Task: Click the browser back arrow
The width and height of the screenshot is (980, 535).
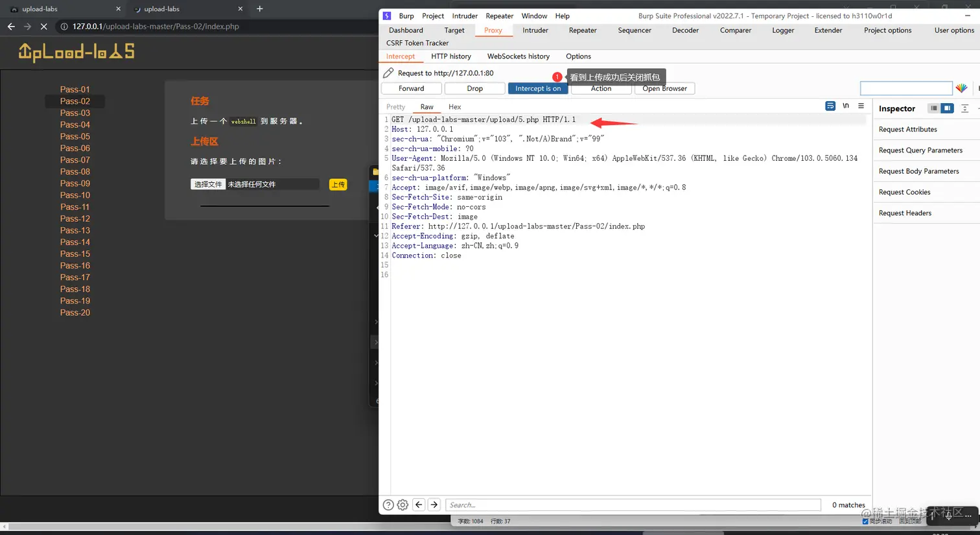Action: 10,27
